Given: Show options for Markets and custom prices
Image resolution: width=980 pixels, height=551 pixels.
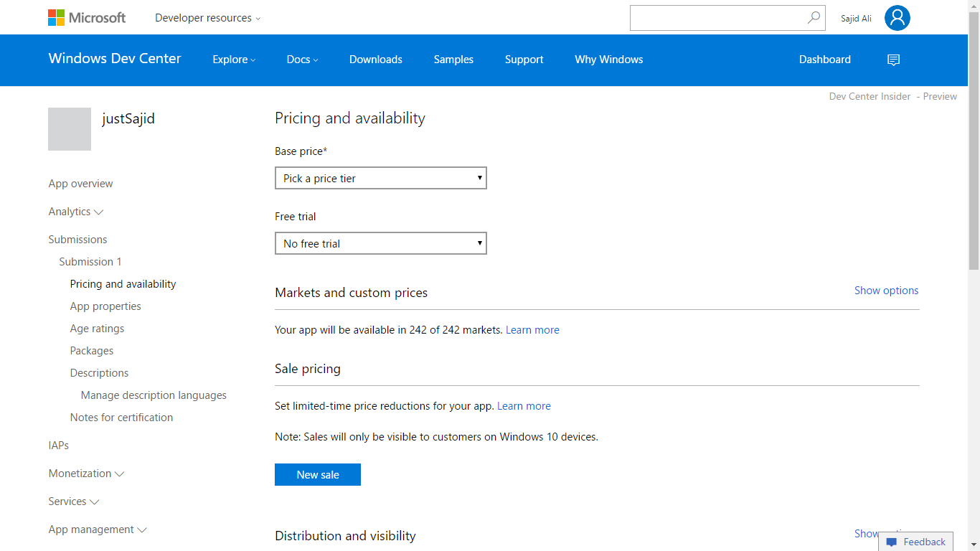Looking at the screenshot, I should tap(886, 291).
